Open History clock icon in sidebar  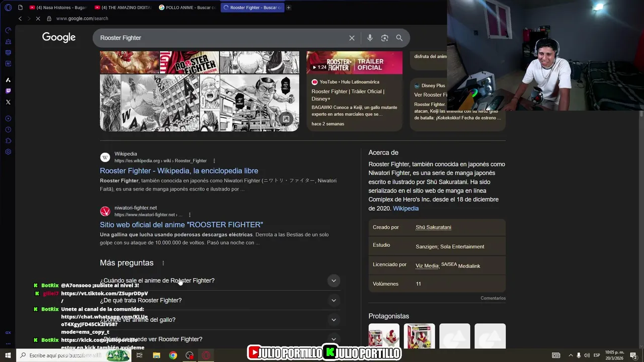8,130
